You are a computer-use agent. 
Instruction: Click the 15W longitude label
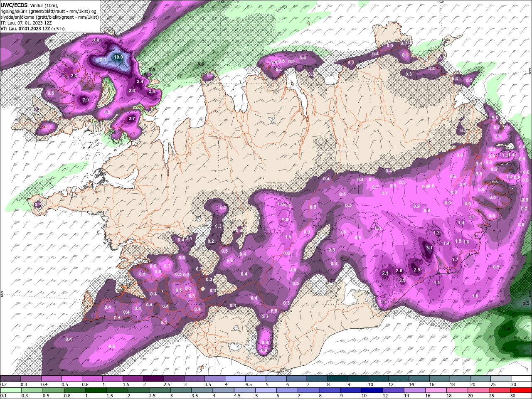tap(440, 2)
